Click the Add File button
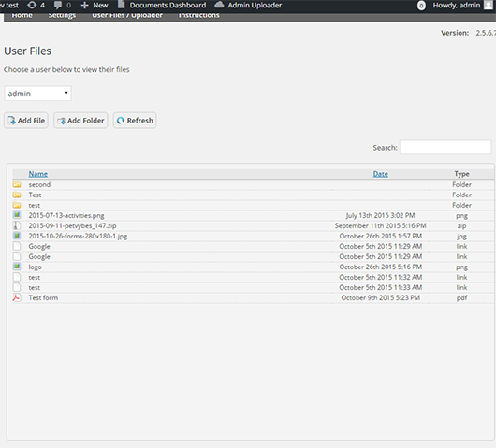The height and width of the screenshot is (448, 496). (x=26, y=121)
